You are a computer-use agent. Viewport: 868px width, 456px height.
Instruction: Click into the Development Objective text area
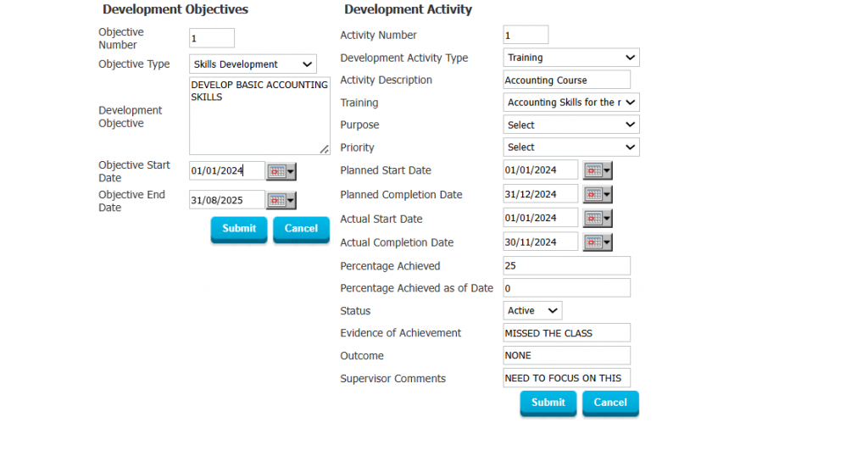(259, 115)
